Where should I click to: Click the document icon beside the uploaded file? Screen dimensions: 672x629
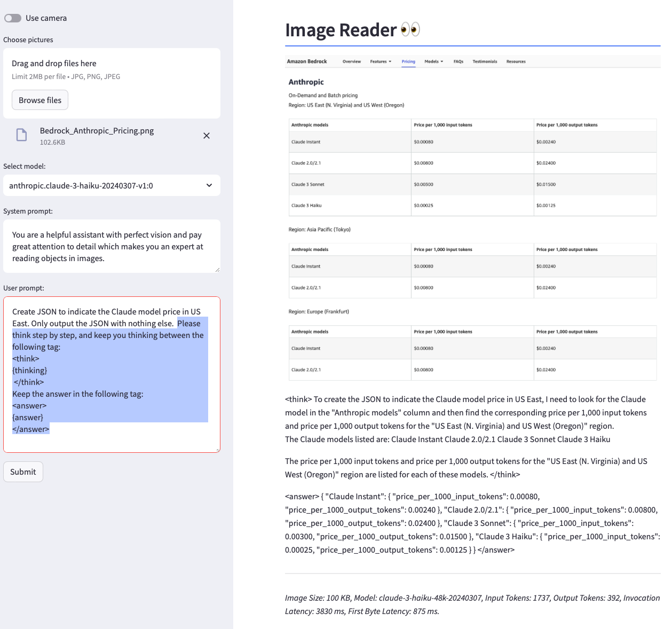coord(21,135)
